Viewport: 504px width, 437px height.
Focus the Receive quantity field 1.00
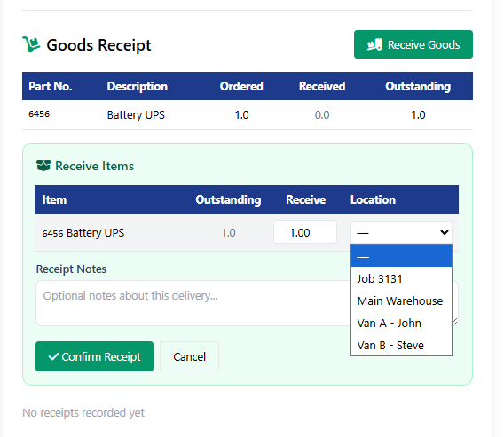(x=305, y=232)
